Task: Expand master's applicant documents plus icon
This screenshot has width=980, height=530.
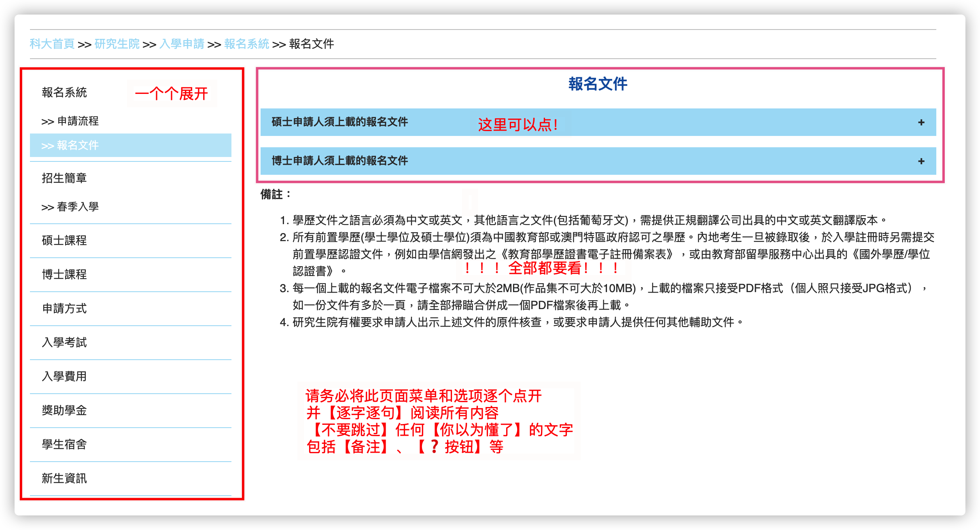Action: click(921, 123)
